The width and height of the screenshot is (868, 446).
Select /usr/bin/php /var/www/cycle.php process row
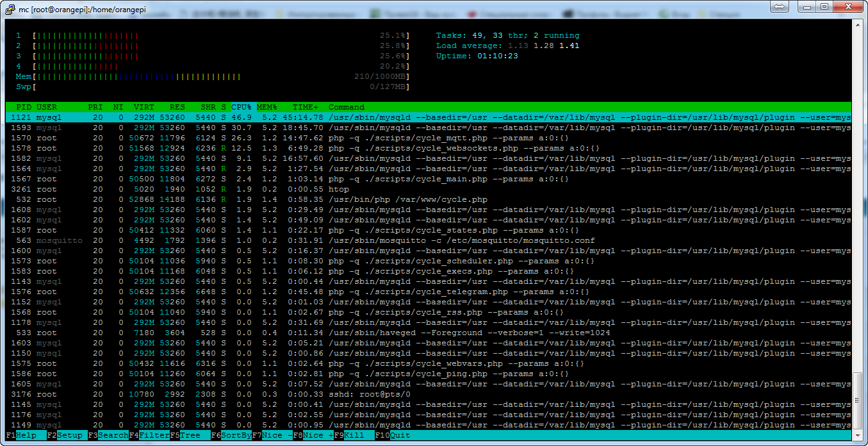click(x=429, y=199)
